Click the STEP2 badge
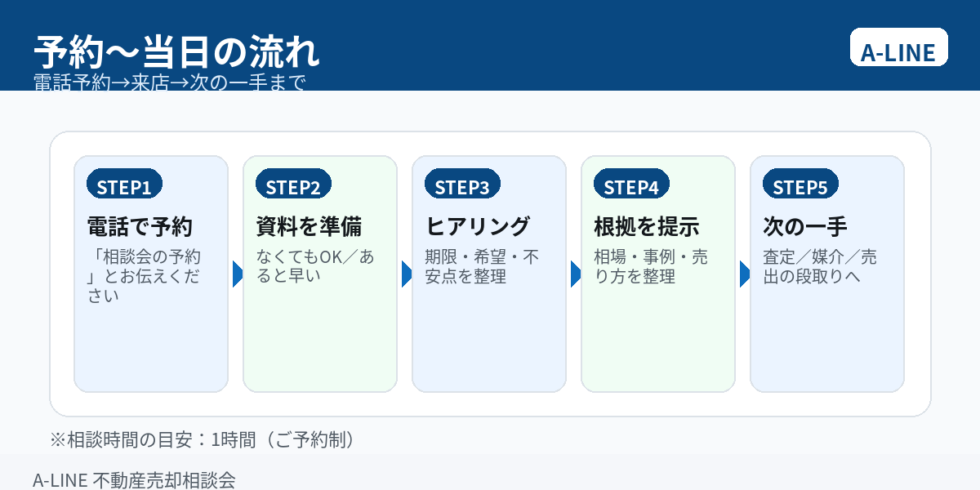980x490 pixels. (x=293, y=185)
